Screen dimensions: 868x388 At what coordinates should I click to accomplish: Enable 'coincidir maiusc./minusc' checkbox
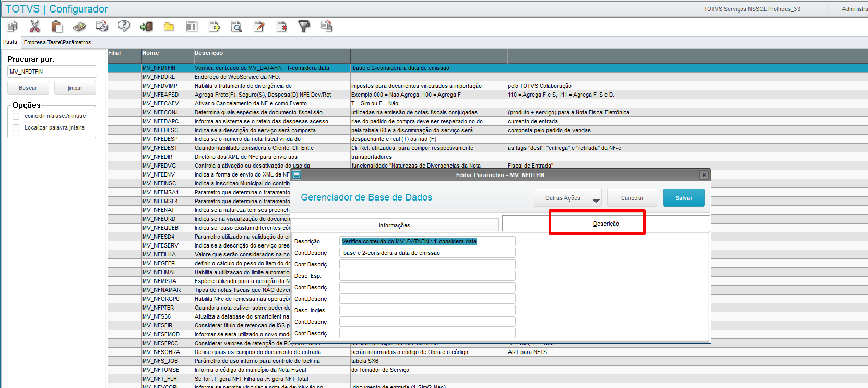tap(16, 116)
